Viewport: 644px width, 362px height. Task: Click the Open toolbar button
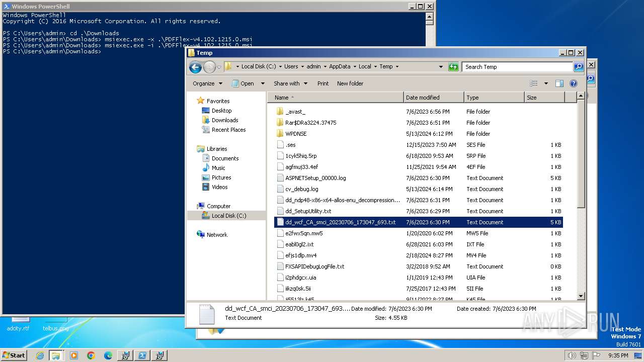click(x=243, y=83)
